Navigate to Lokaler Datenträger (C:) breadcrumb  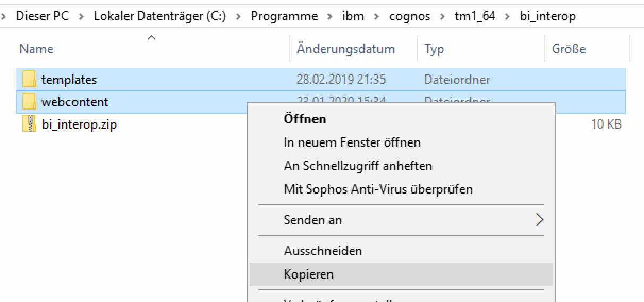point(159,16)
